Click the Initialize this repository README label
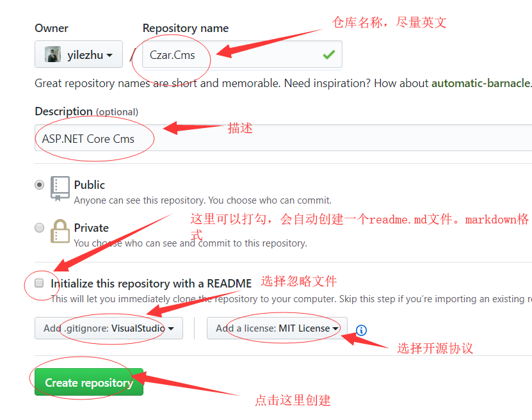Viewport: 532px width, 420px height. pyautogui.click(x=151, y=283)
